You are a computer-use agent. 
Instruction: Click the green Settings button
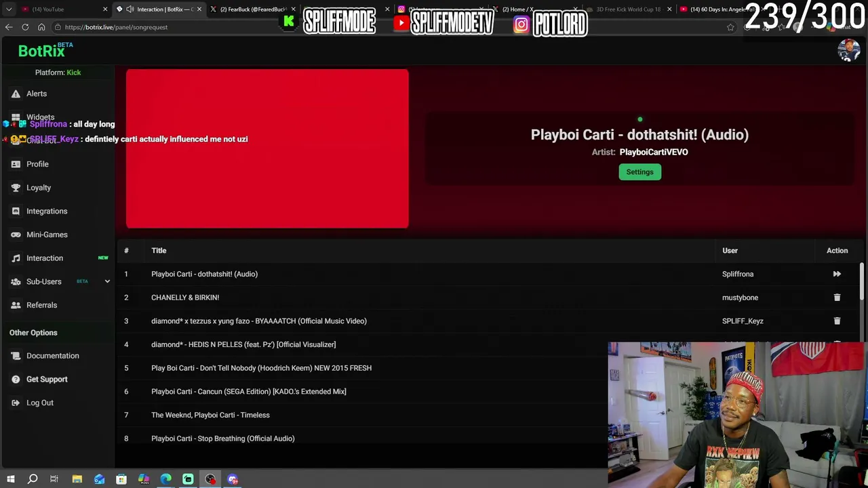(639, 172)
